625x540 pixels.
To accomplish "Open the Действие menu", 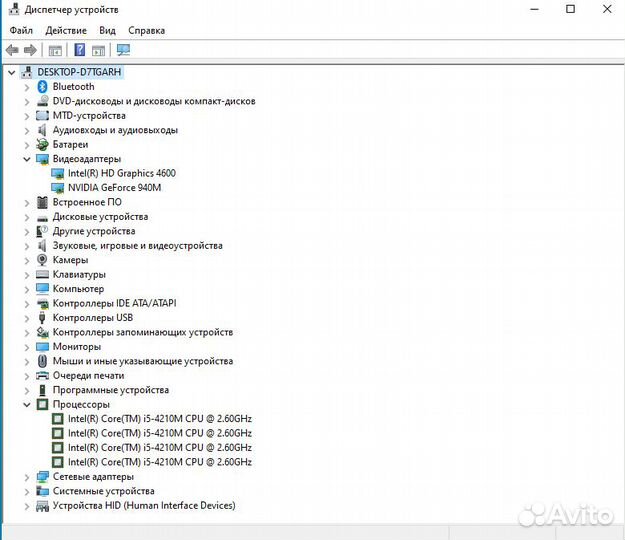I will [66, 30].
